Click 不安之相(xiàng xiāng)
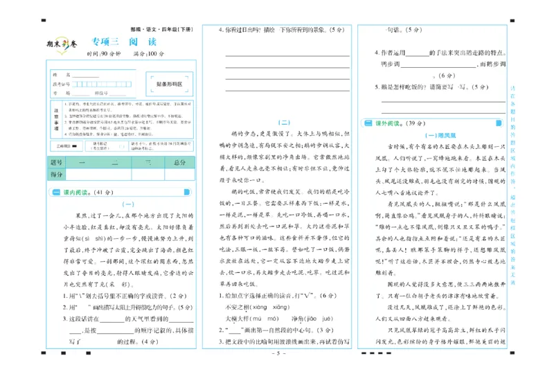This screenshot has height=392, width=554. click(x=257, y=308)
